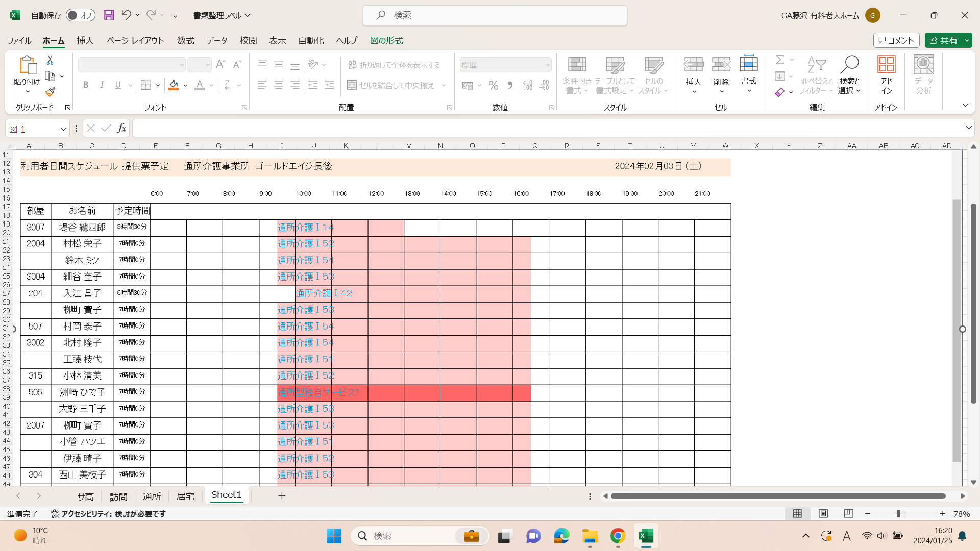Click the save floppy disk icon
Screen dimensions: 980x551
(x=108, y=15)
